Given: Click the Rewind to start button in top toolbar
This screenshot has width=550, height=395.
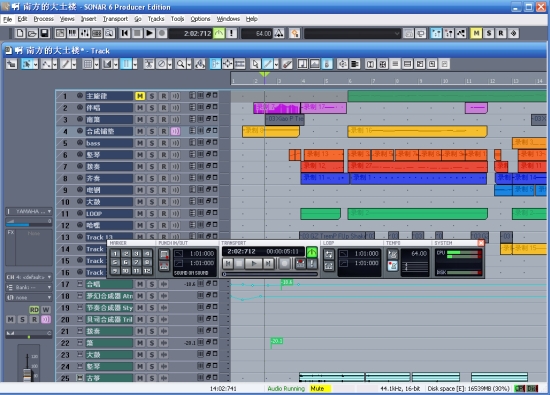Looking at the screenshot, I should (x=125, y=33).
